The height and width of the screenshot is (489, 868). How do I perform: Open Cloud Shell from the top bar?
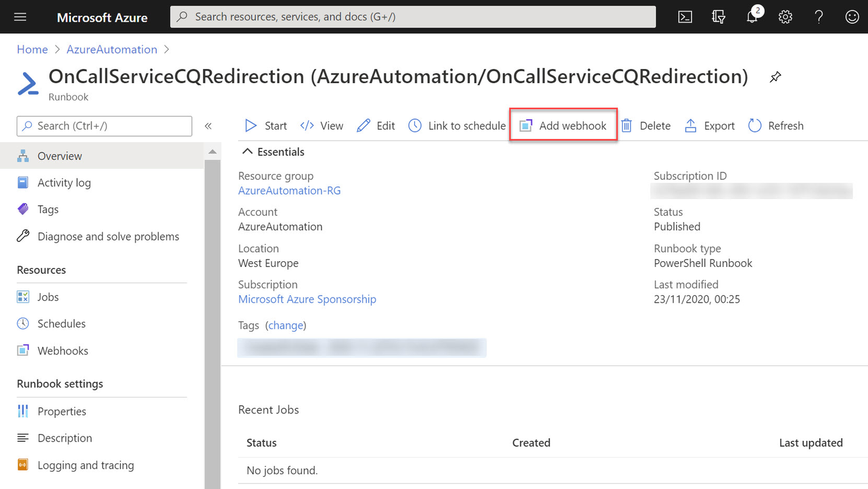685,17
